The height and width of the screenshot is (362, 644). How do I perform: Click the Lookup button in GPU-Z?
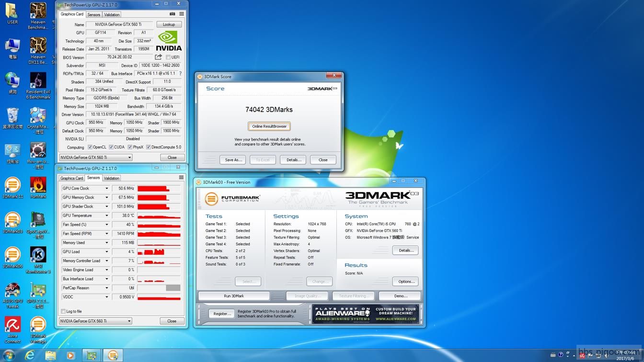pos(169,24)
